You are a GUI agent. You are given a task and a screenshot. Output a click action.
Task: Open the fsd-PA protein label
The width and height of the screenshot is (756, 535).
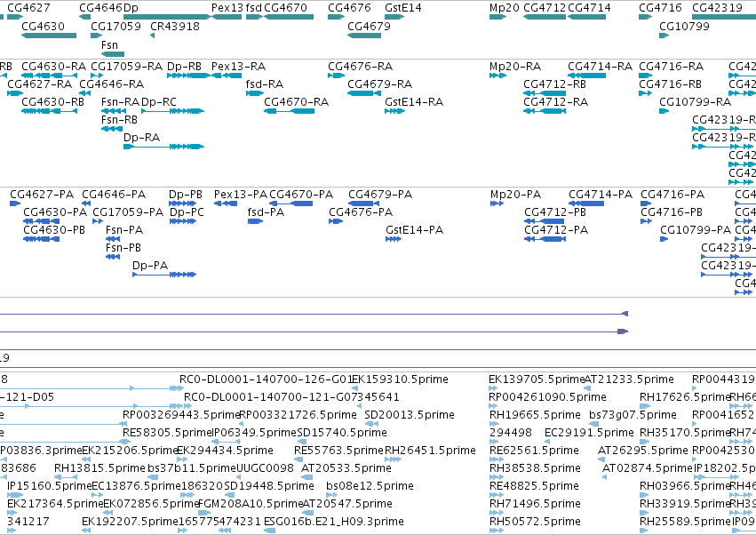click(x=267, y=212)
